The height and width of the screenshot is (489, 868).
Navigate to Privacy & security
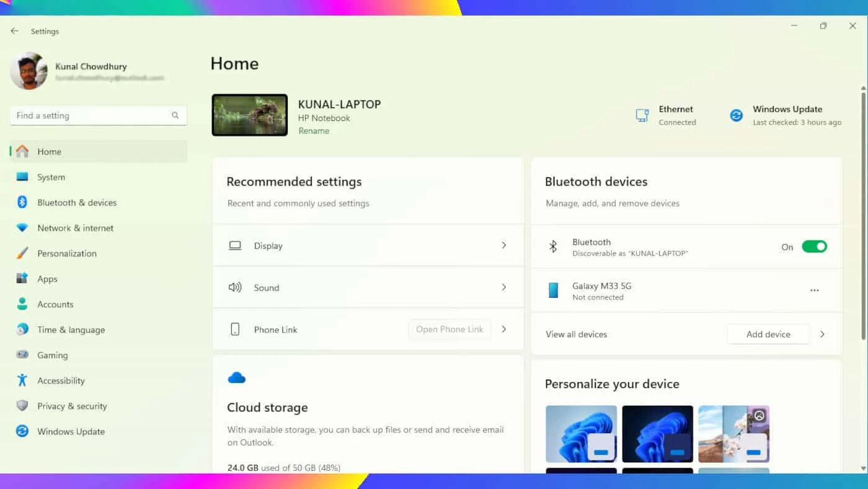coord(99,406)
